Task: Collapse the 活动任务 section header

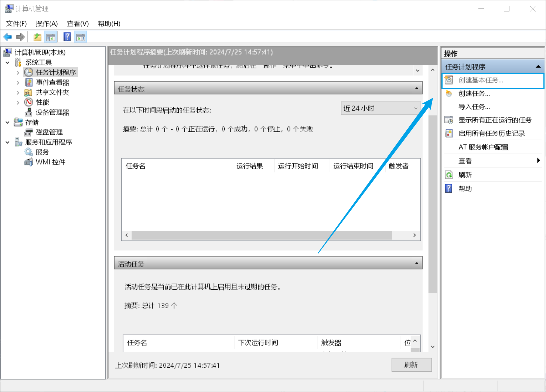Action: point(417,263)
